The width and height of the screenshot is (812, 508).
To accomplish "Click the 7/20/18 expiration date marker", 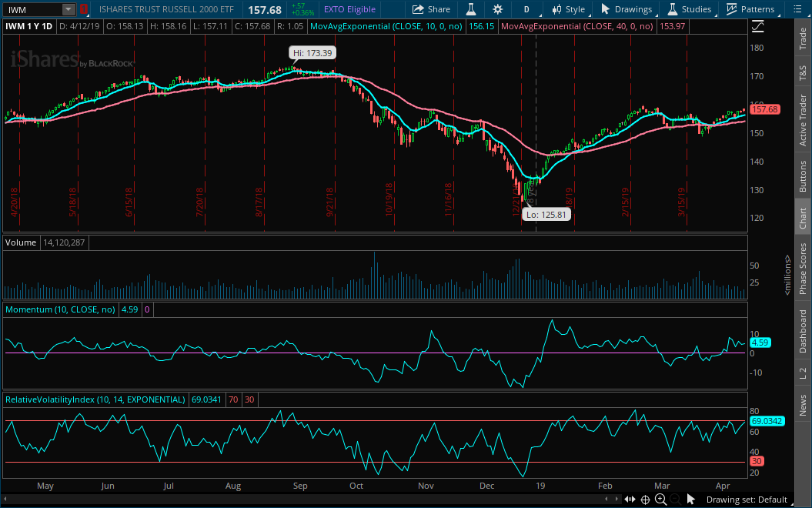I will [x=199, y=202].
